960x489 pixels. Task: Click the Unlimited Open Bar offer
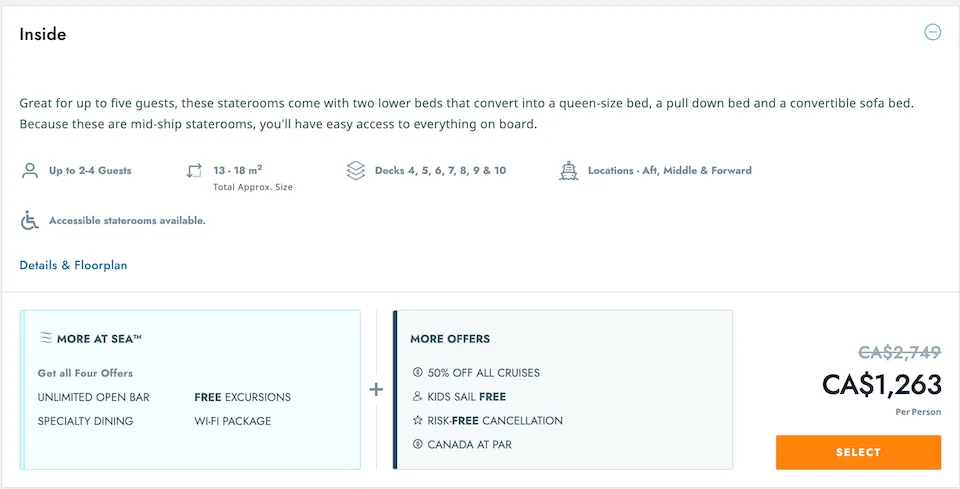tap(94, 397)
